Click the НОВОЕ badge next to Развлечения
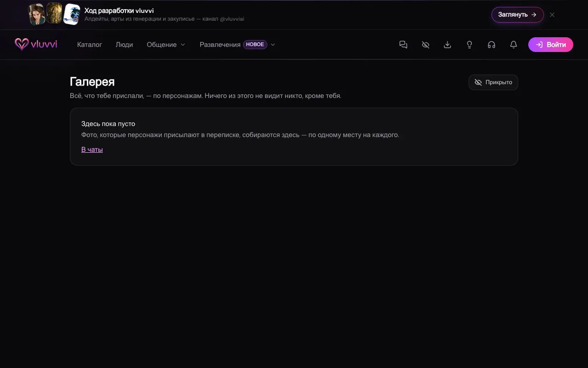588x368 pixels. tap(255, 45)
